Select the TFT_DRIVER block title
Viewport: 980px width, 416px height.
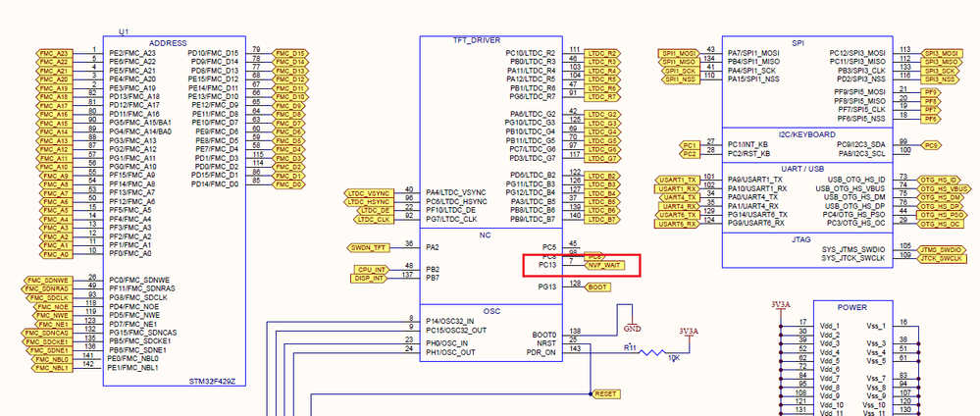(x=476, y=40)
